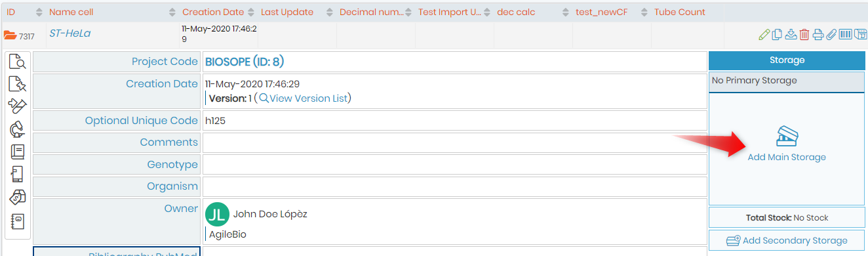
Task: Click the printer icon in row actions
Action: point(818,35)
